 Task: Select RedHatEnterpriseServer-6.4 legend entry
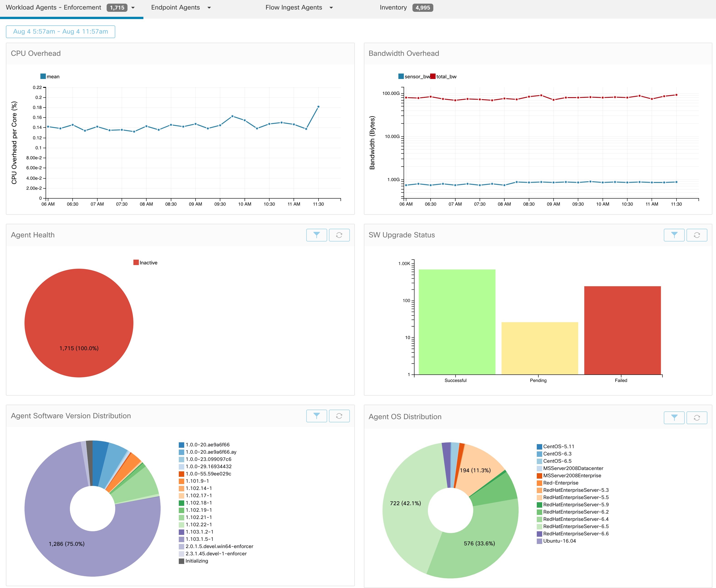click(573, 519)
